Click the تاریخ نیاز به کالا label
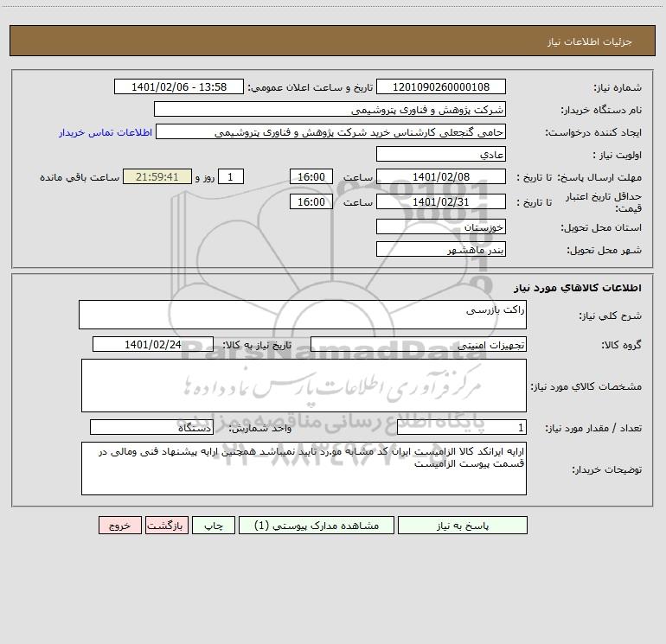 [x=258, y=345]
